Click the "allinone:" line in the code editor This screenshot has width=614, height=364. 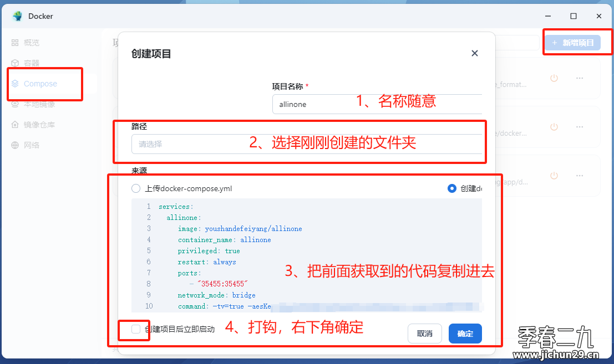[184, 217]
